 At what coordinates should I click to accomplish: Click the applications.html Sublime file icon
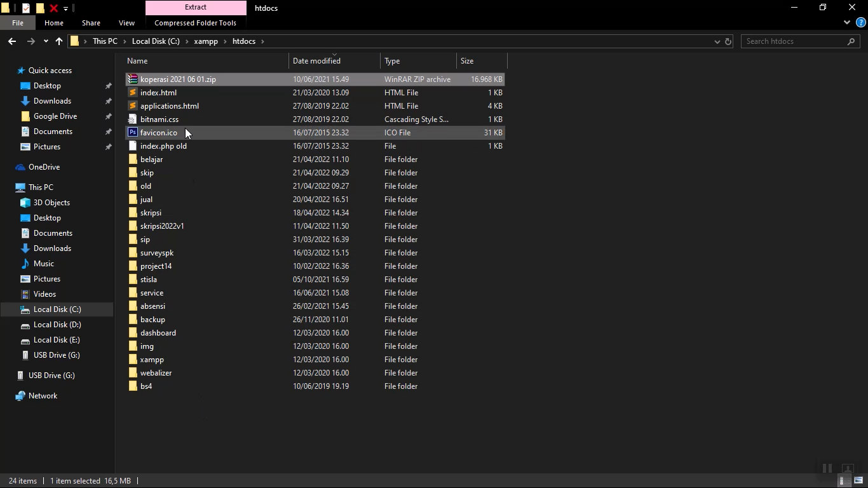click(x=133, y=106)
